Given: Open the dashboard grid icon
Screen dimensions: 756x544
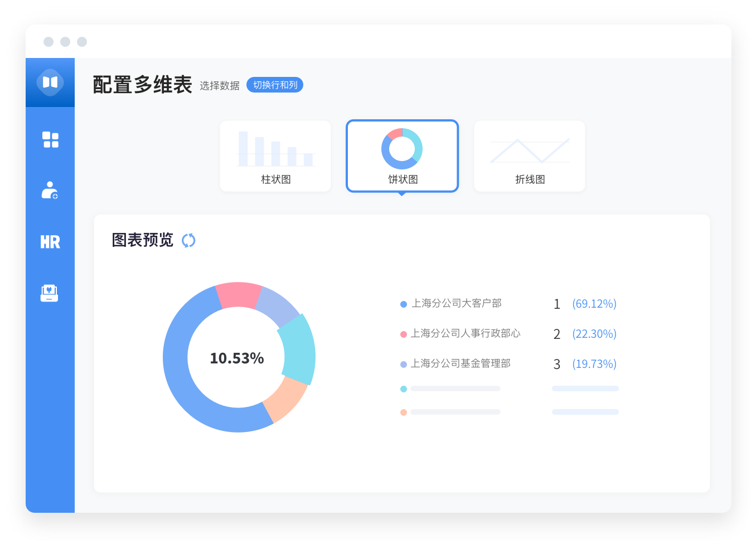Looking at the screenshot, I should 50,139.
